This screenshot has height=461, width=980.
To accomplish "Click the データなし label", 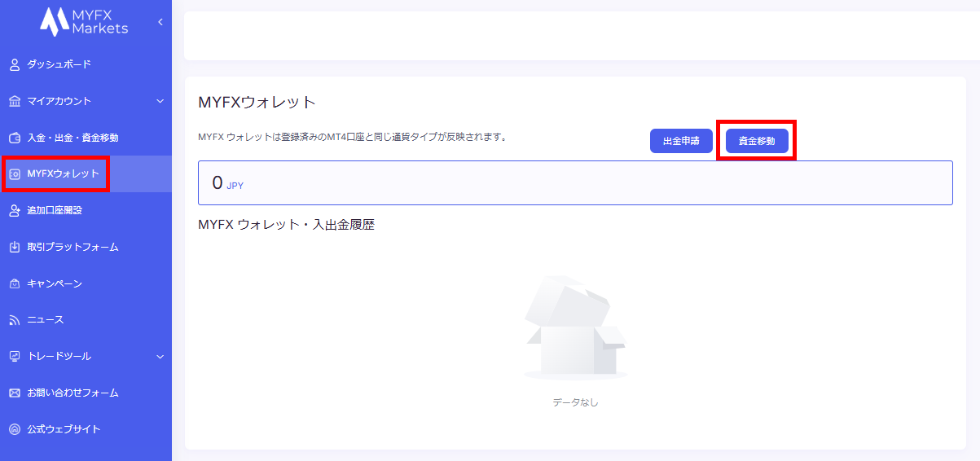I will coord(575,402).
